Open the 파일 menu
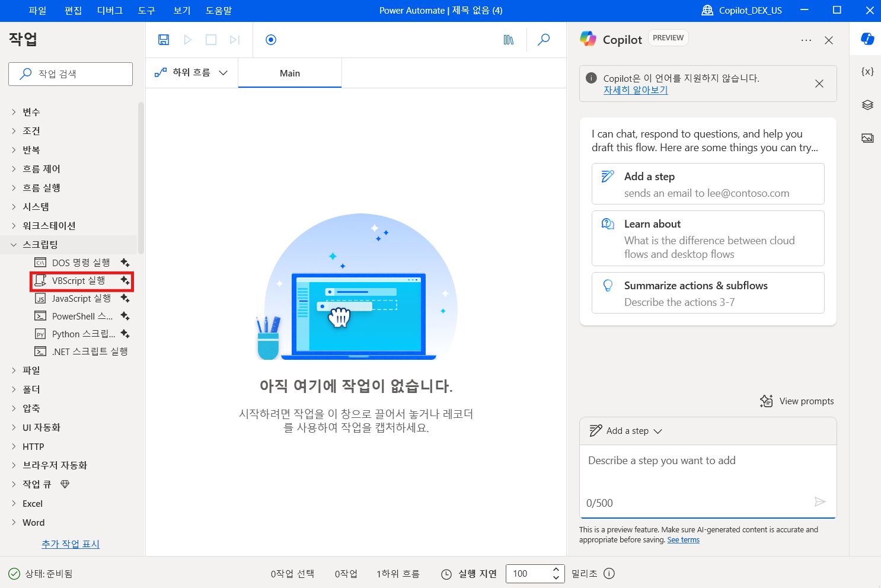The width and height of the screenshot is (881, 588). [37, 11]
